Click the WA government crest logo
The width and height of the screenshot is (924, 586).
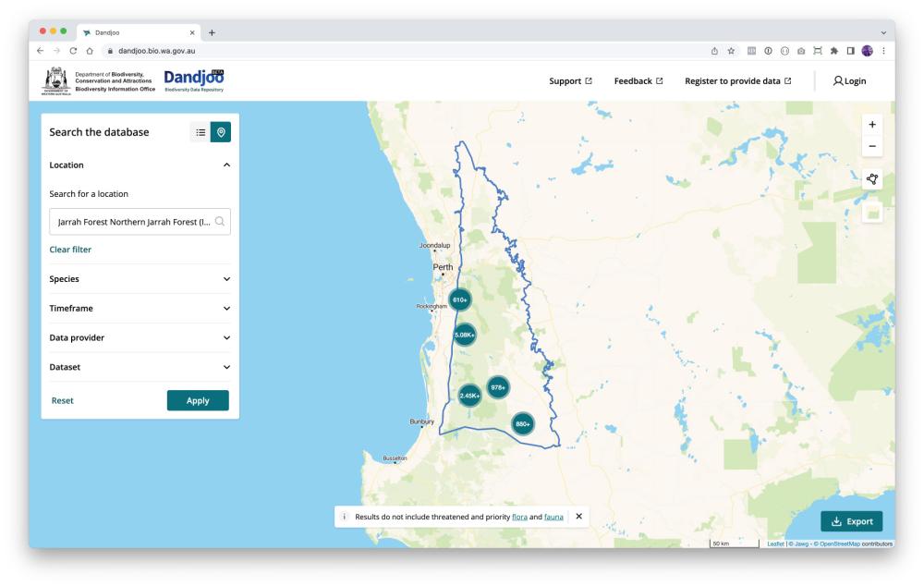point(56,80)
